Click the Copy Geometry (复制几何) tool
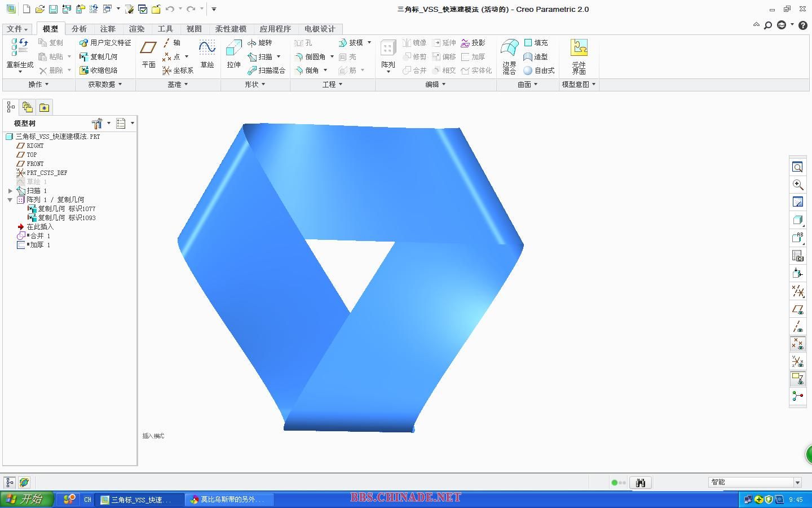 (98, 57)
